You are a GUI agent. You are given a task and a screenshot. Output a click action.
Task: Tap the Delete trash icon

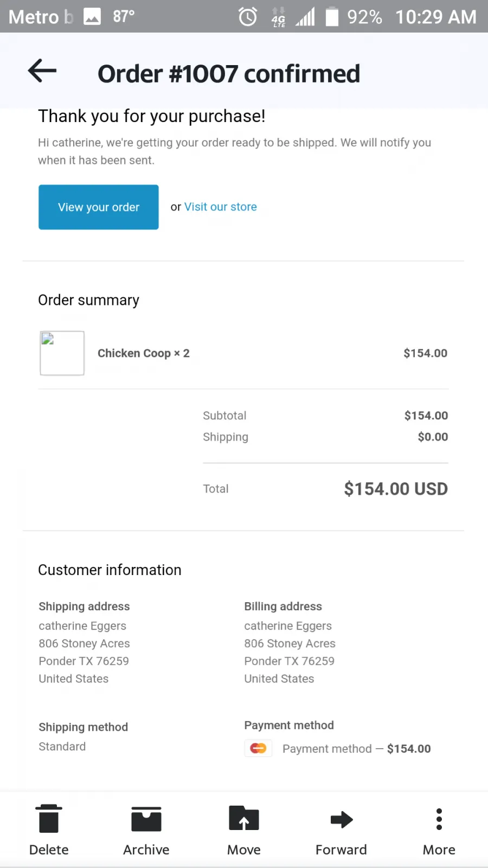point(49,819)
